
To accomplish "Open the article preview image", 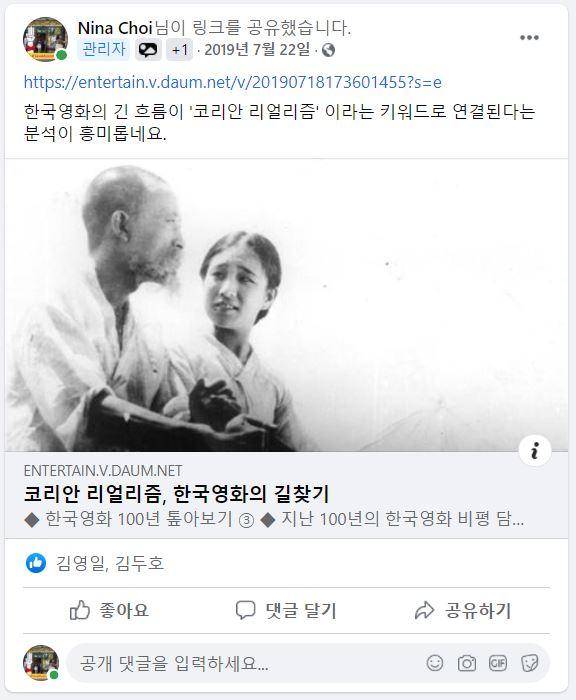I will click(x=287, y=305).
